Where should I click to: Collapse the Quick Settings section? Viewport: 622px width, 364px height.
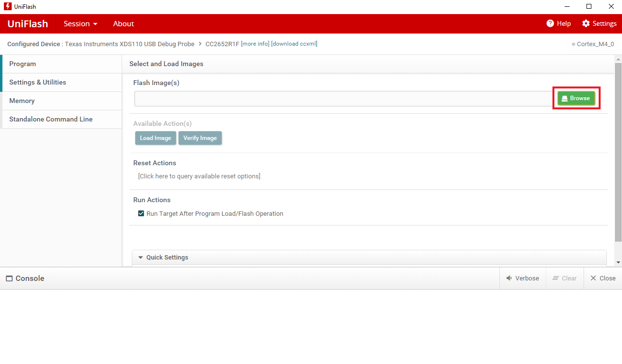pyautogui.click(x=141, y=258)
